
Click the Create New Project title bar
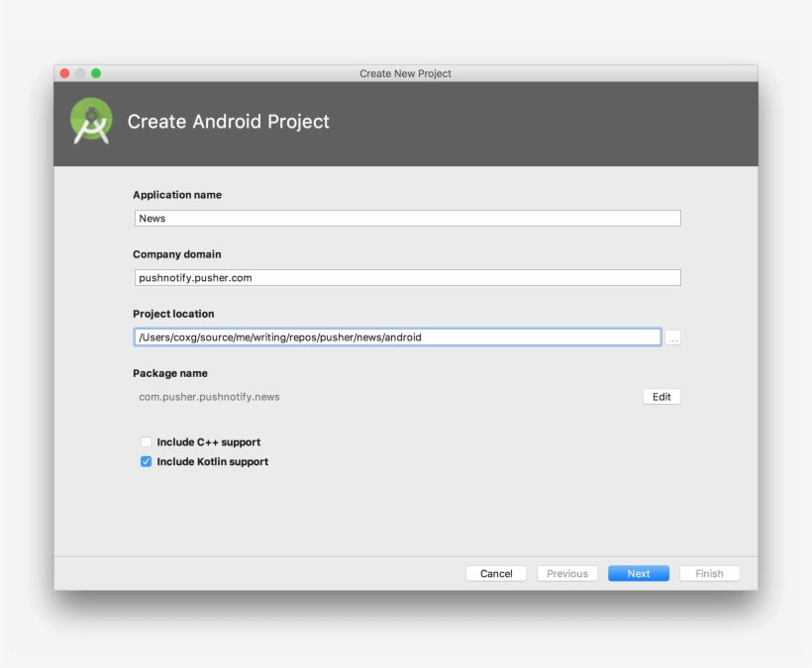tap(406, 72)
